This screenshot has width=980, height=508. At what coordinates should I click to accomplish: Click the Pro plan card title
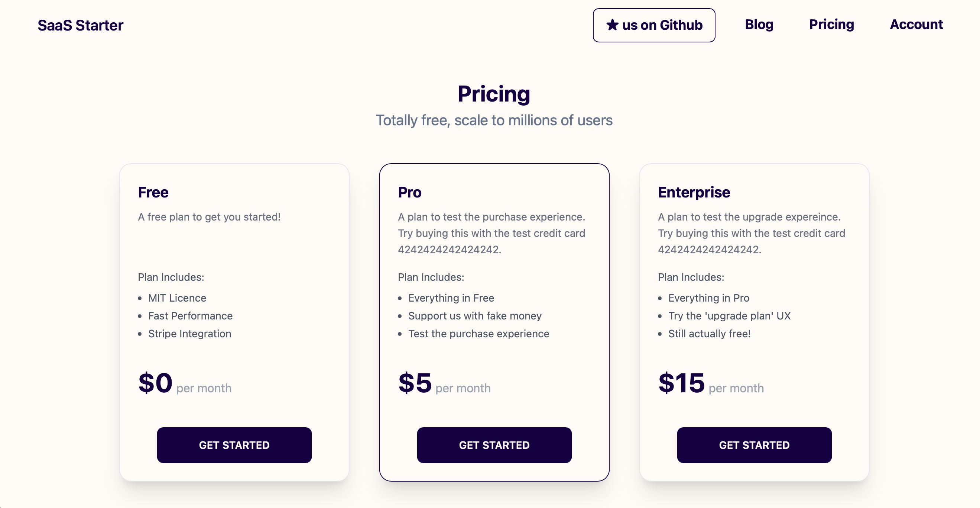409,192
